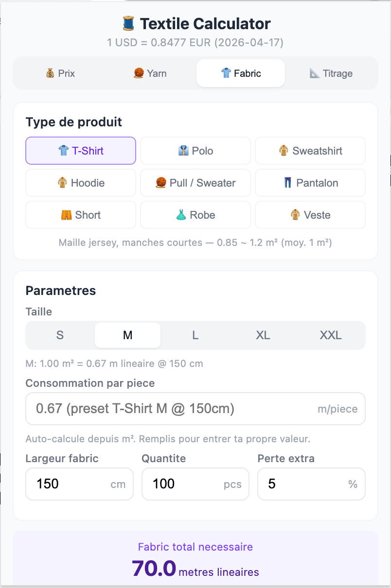Switch to the Prix tab
Image resolution: width=391 pixels, height=588 pixels.
click(x=60, y=73)
